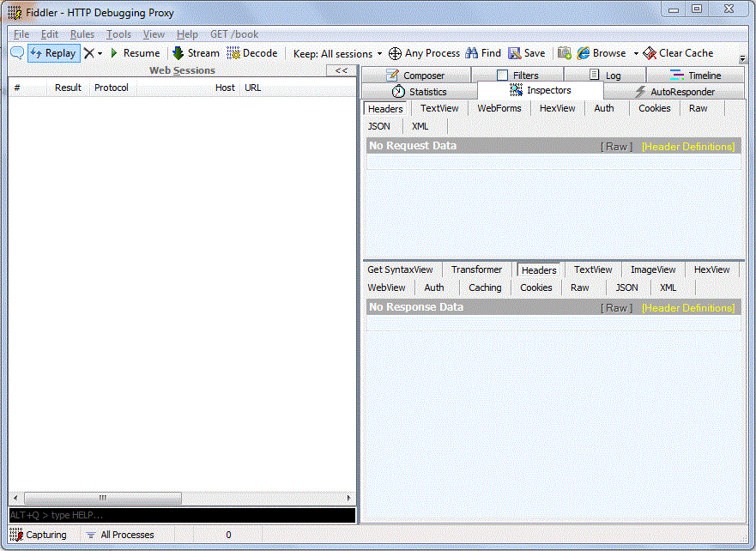This screenshot has width=756, height=551.
Task: Switch to the Composer tab
Action: (416, 76)
